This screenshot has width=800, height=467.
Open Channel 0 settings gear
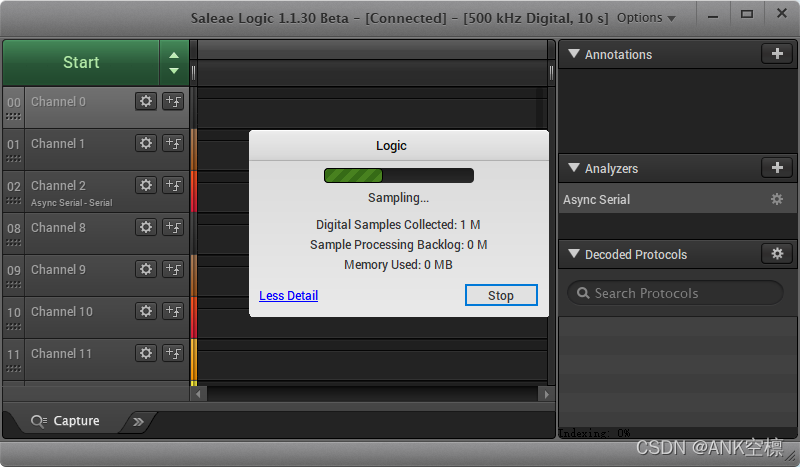tap(146, 101)
